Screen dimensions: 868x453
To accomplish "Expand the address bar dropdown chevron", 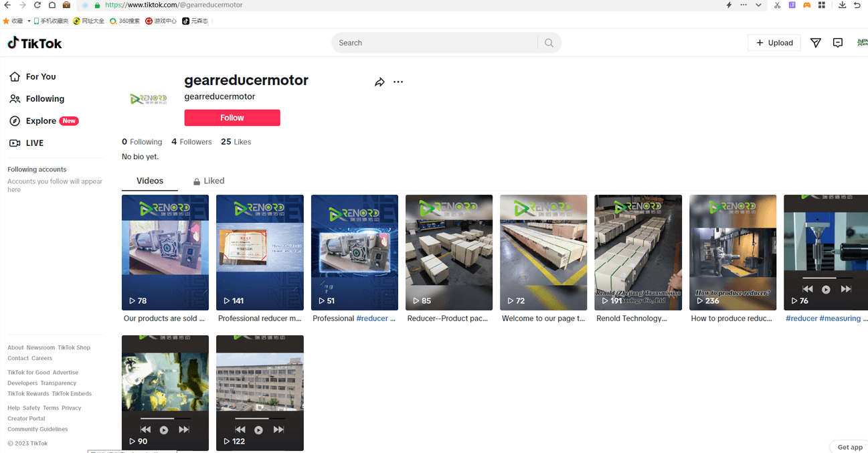I will (758, 5).
